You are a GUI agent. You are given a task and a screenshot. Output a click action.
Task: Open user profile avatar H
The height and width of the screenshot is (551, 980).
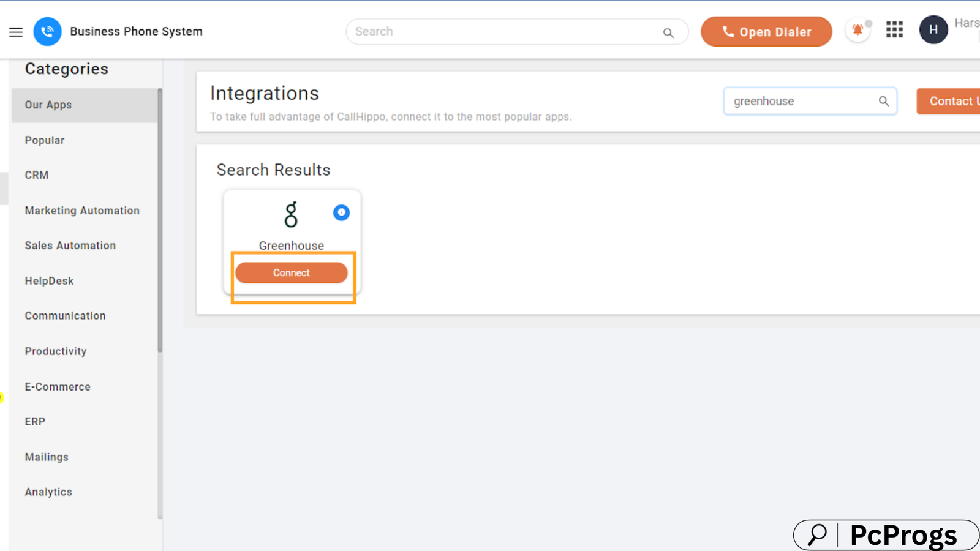933,30
